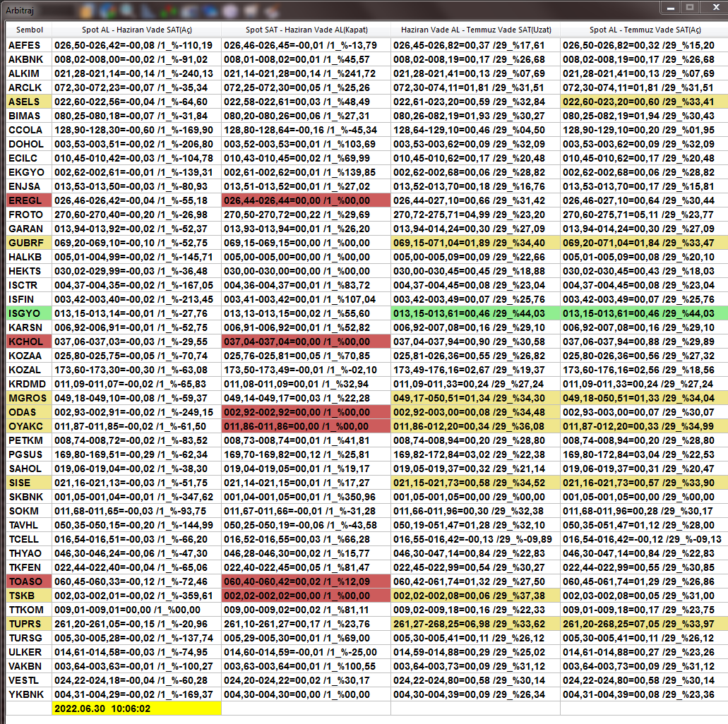
Task: Select SOKM cell '011,68-011,96=00,28 /29_%30,17'
Action: click(645, 511)
